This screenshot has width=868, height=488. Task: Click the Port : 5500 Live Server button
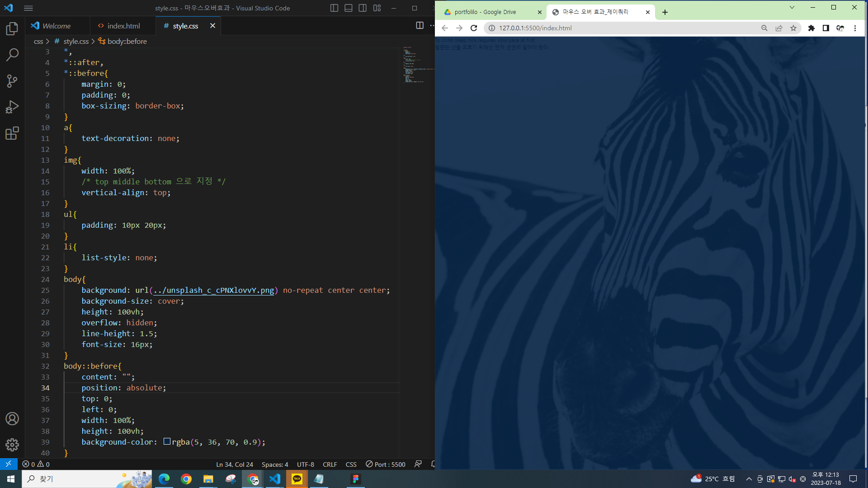pyautogui.click(x=386, y=464)
